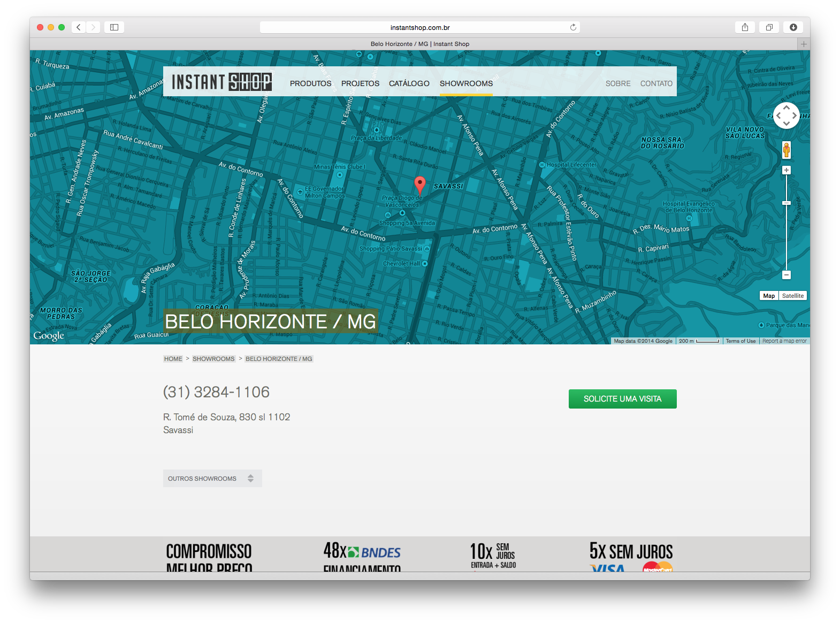The height and width of the screenshot is (623, 840).
Task: Zoom in the map with plus
Action: (x=786, y=170)
